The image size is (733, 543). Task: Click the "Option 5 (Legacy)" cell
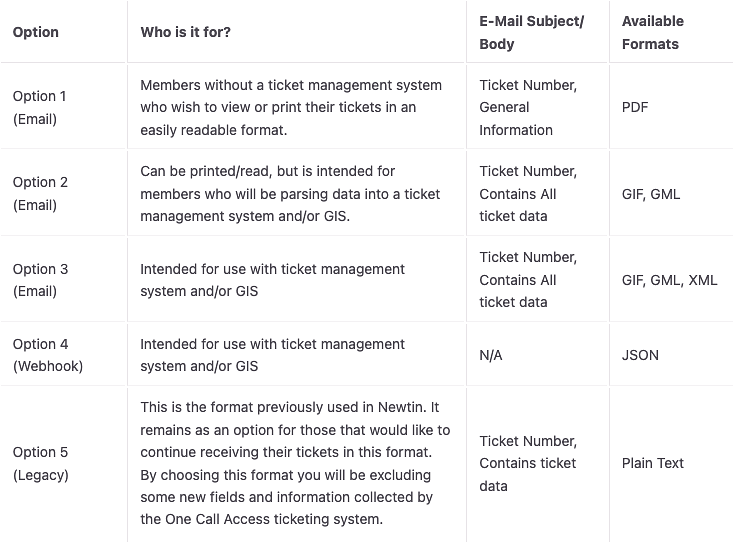(40, 463)
